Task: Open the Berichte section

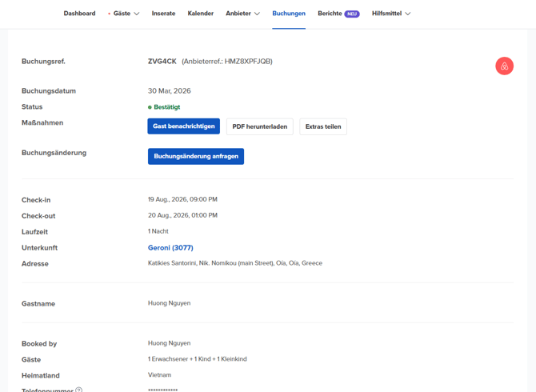Action: 330,14
